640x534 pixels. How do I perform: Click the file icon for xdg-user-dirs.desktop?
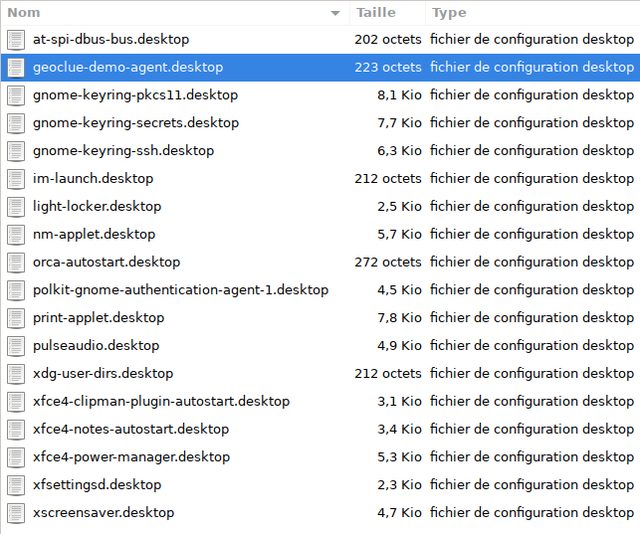16,374
